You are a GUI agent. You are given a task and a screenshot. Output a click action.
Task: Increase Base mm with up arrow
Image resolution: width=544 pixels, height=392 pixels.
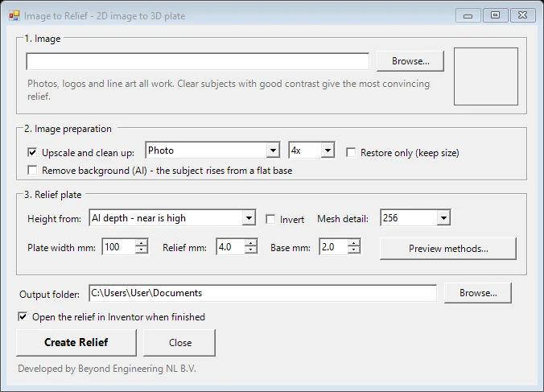(353, 243)
